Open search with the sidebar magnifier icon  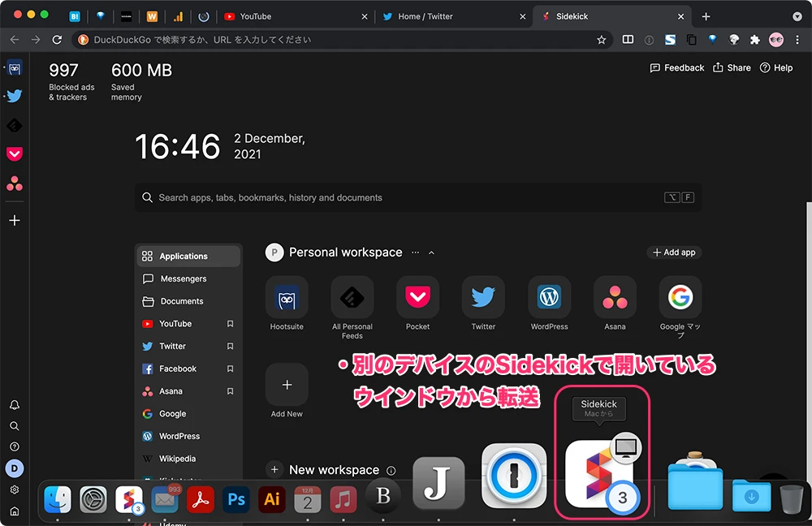[15, 426]
